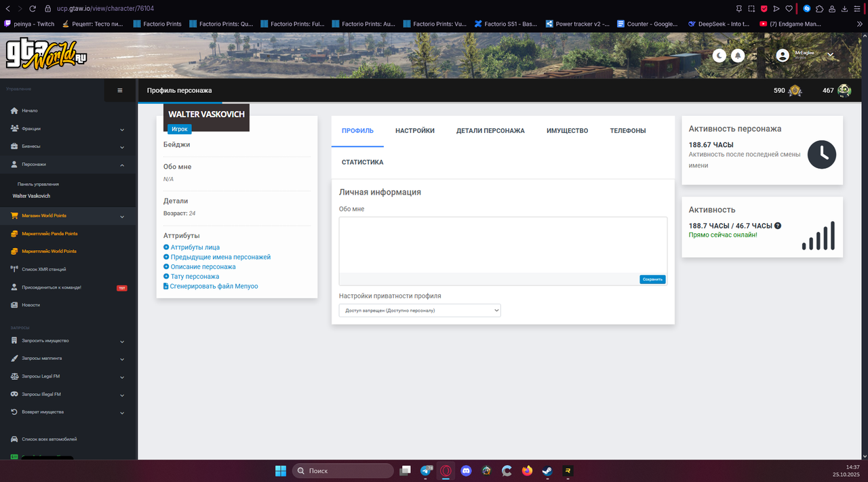868x482 pixels.
Task: Open Панель управления in the sidebar
Action: (38, 184)
